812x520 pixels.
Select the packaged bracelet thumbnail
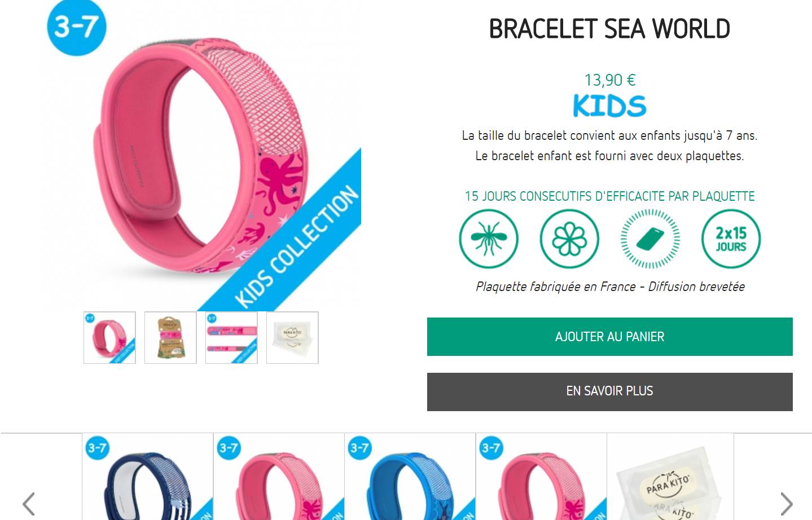[x=170, y=337]
